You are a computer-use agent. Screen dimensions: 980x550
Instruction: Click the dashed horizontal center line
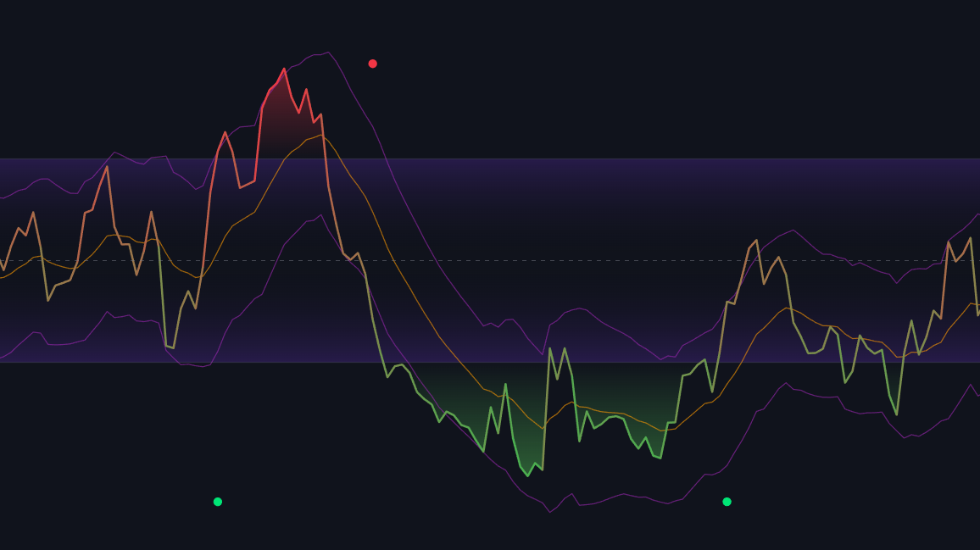tap(593, 260)
